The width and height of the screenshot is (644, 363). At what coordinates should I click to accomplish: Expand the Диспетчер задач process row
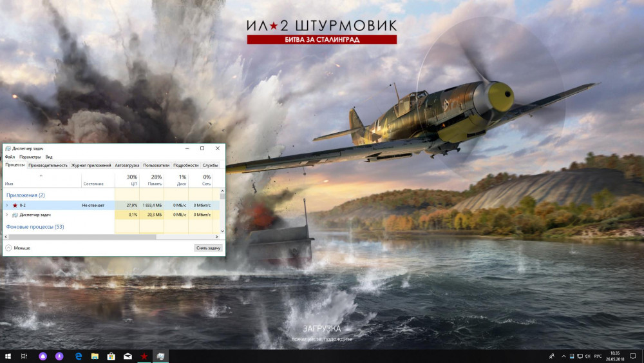[x=6, y=215]
